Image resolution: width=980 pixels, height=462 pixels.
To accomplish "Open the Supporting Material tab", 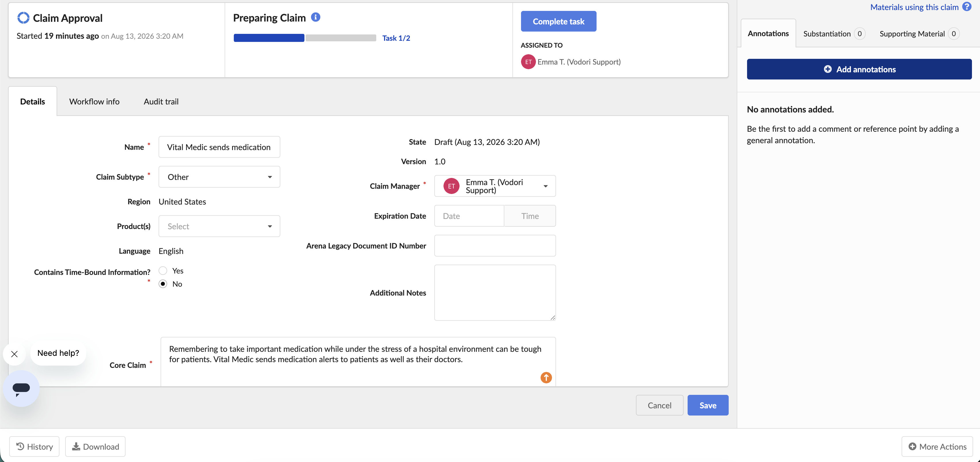I will (919, 34).
